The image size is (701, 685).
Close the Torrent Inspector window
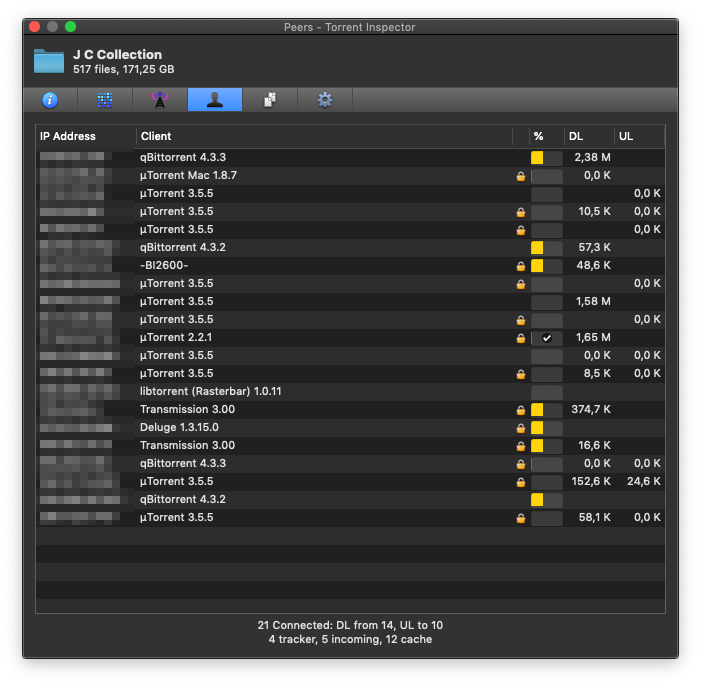(35, 27)
